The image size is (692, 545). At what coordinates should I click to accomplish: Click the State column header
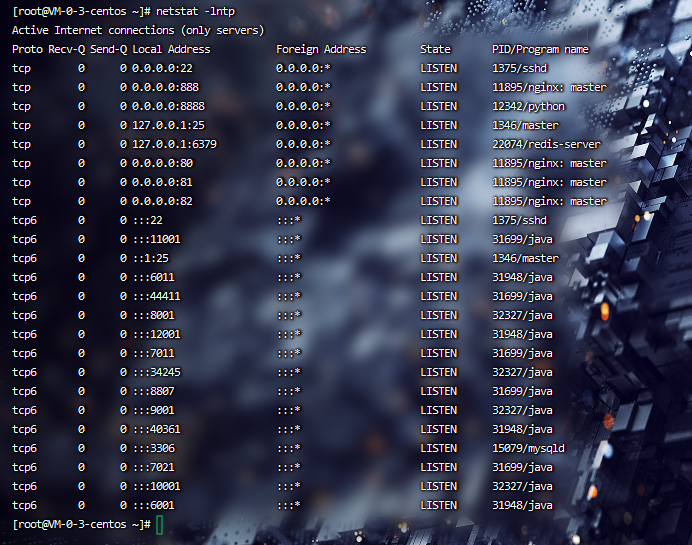click(x=435, y=49)
